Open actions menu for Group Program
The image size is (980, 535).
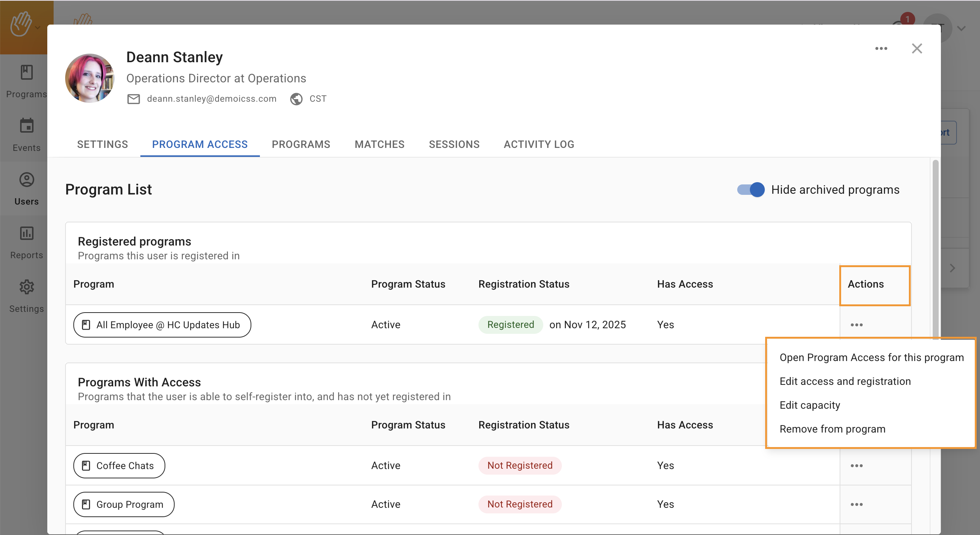(856, 504)
